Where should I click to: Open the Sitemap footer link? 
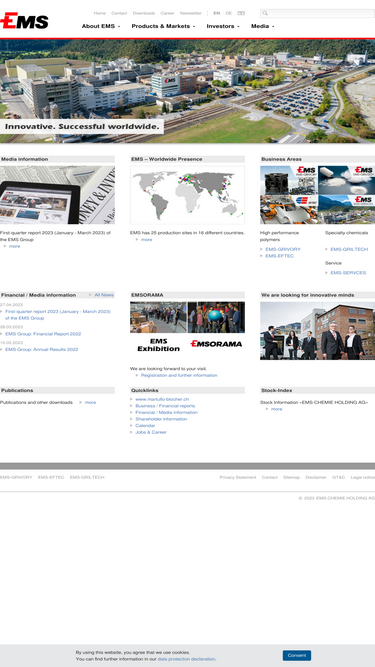pos(292,477)
